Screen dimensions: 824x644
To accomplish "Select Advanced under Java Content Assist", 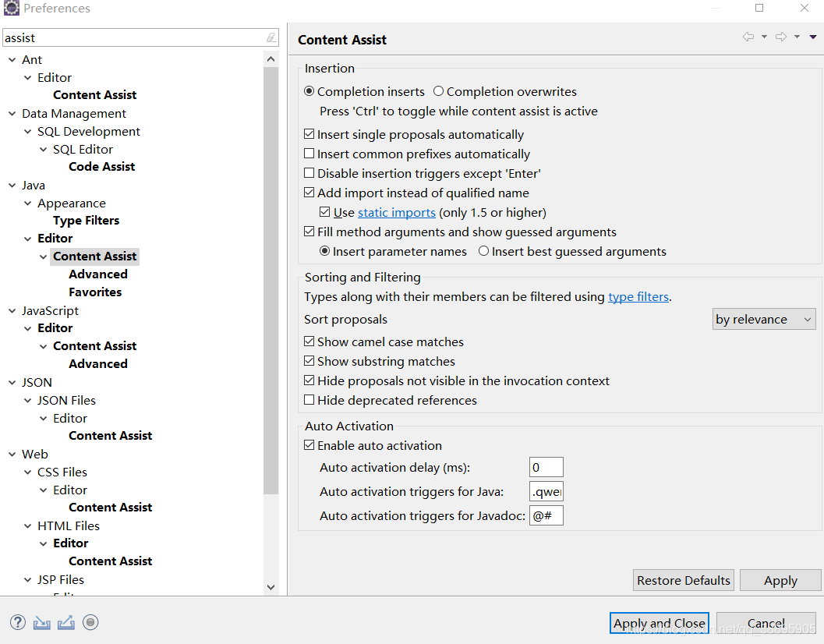I will coord(98,274).
